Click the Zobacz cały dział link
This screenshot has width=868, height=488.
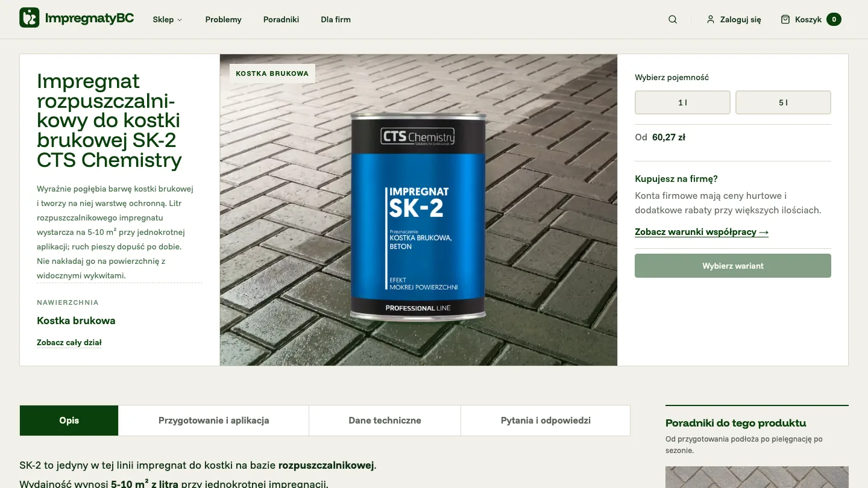point(69,342)
